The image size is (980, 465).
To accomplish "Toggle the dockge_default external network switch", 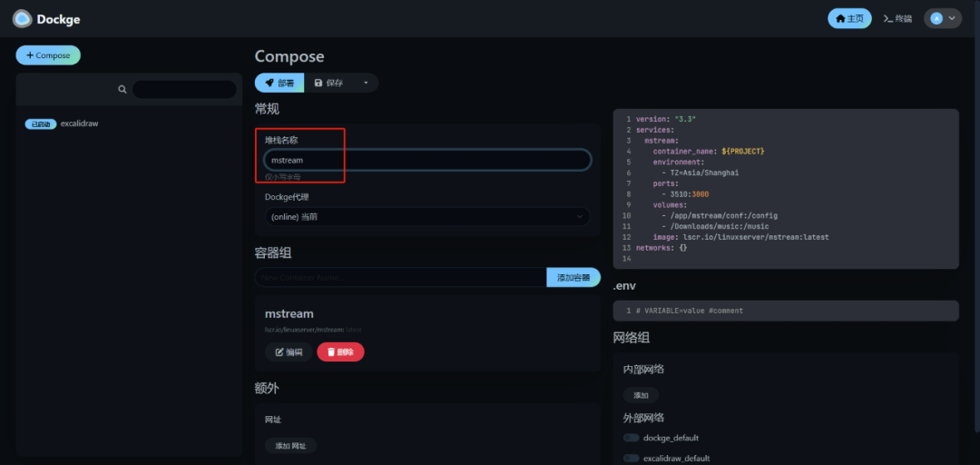I will [x=632, y=438].
